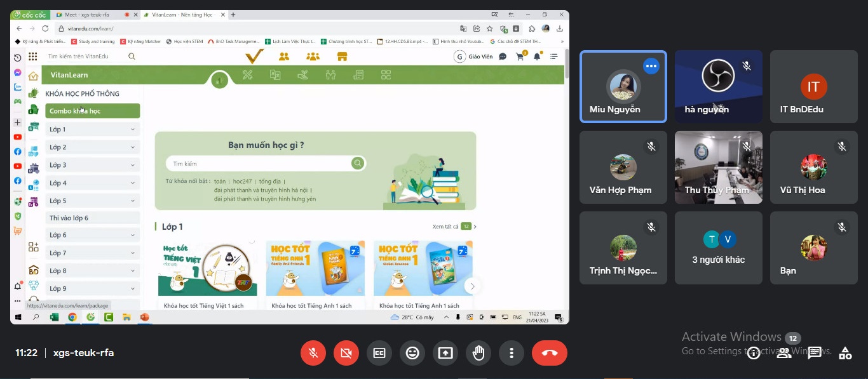Select the IT BnDEdu participant tile
This screenshot has width=868, height=379.
(814, 86)
